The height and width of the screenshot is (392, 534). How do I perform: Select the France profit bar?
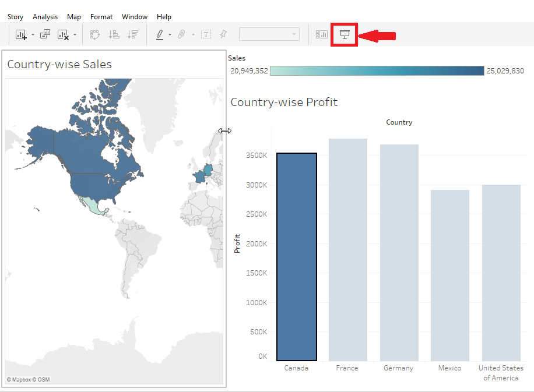point(347,250)
